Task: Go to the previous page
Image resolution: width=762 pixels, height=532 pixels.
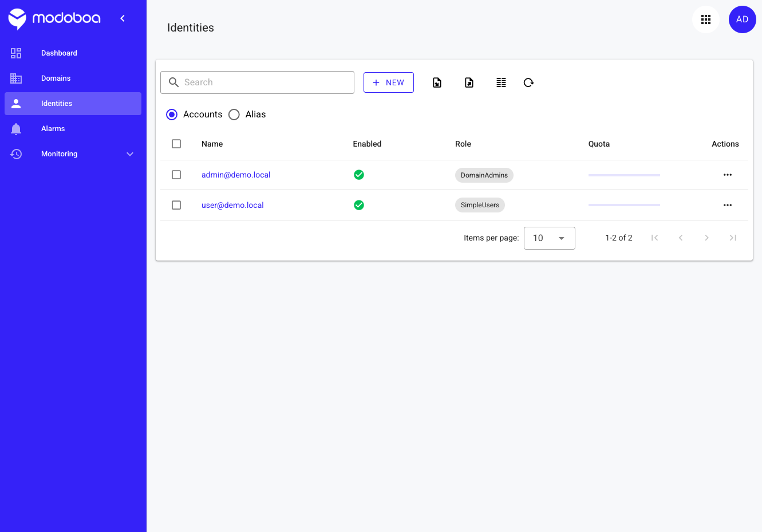Action: click(x=681, y=238)
